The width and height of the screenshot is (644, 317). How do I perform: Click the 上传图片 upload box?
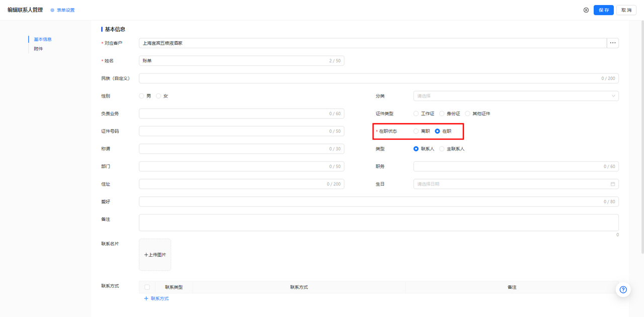pos(155,255)
